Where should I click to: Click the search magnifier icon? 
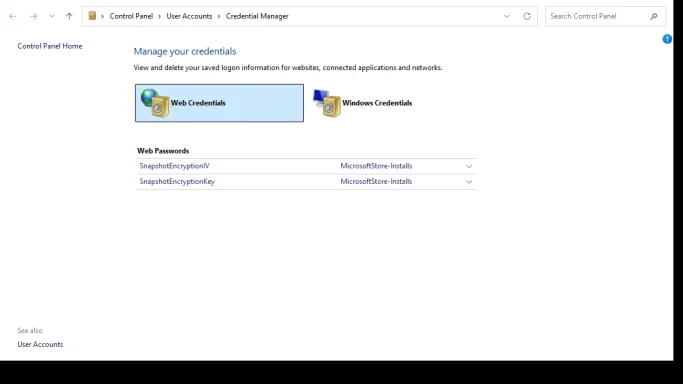(654, 16)
